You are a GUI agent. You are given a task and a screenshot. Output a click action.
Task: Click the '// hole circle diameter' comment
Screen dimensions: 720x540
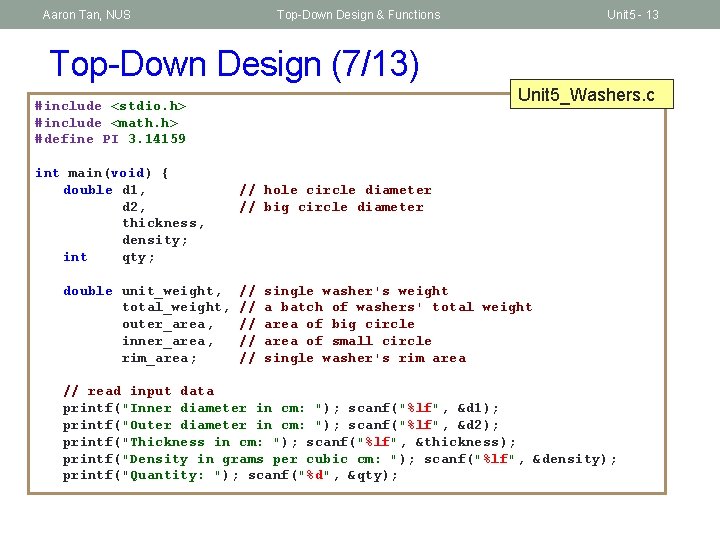(x=335, y=190)
